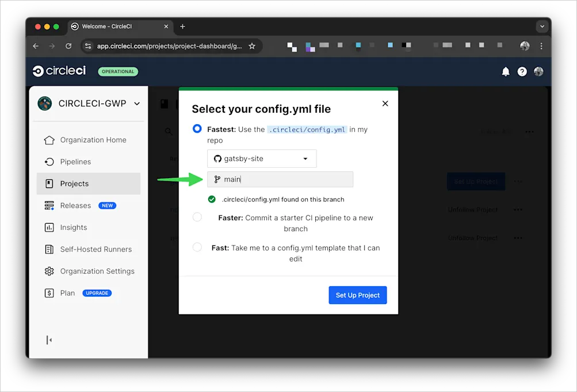Open the tab search dropdown in Chrome
The image size is (577, 392).
(x=542, y=26)
